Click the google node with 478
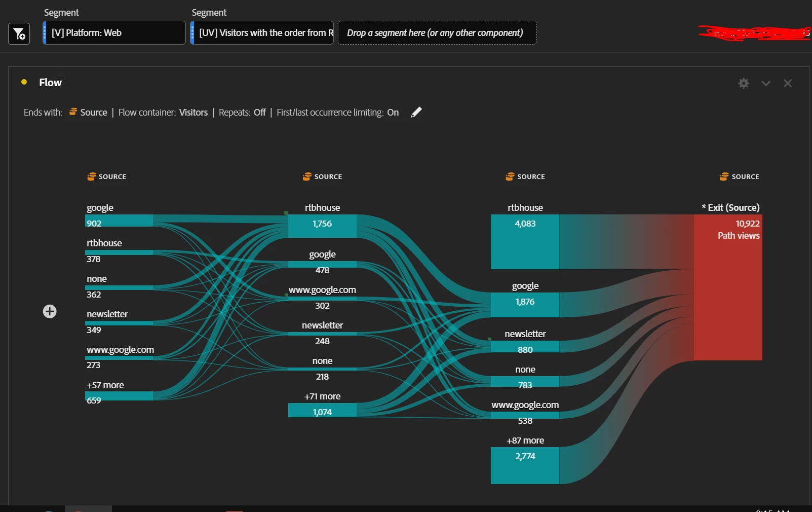The image size is (812, 512). pos(322,264)
